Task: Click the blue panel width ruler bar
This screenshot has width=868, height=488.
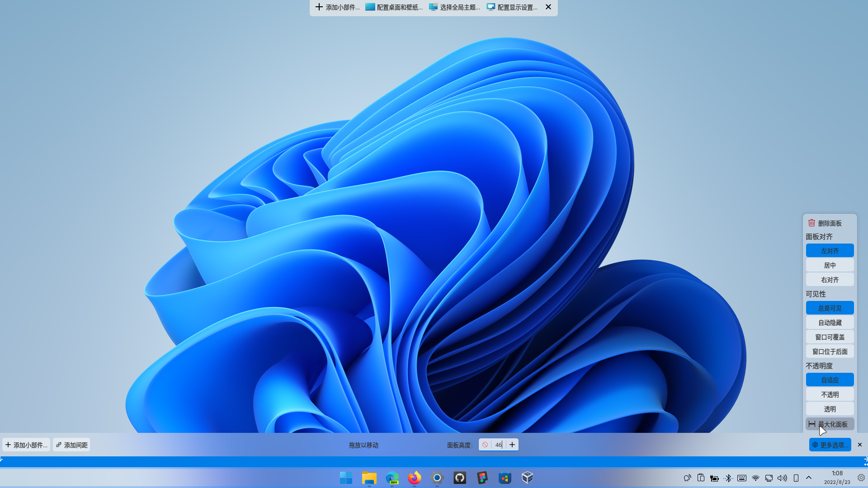Action: (434, 461)
